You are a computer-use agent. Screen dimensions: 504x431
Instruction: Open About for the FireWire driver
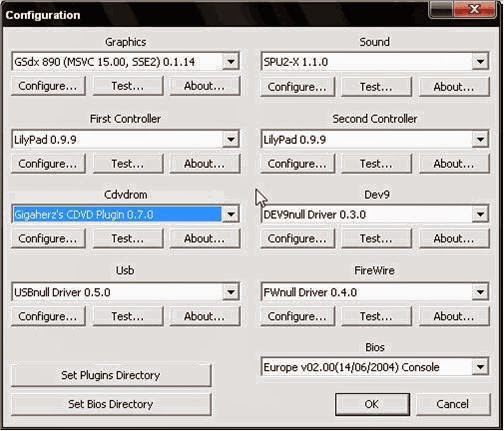tap(454, 316)
